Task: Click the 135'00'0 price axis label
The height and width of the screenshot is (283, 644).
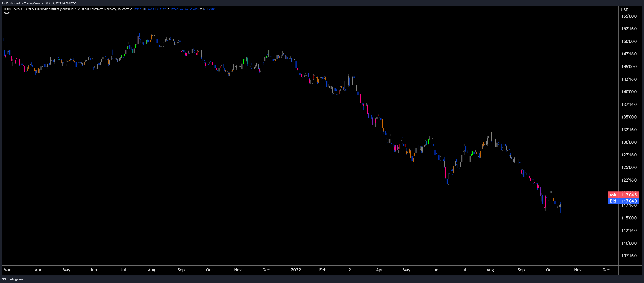Action: (629, 117)
